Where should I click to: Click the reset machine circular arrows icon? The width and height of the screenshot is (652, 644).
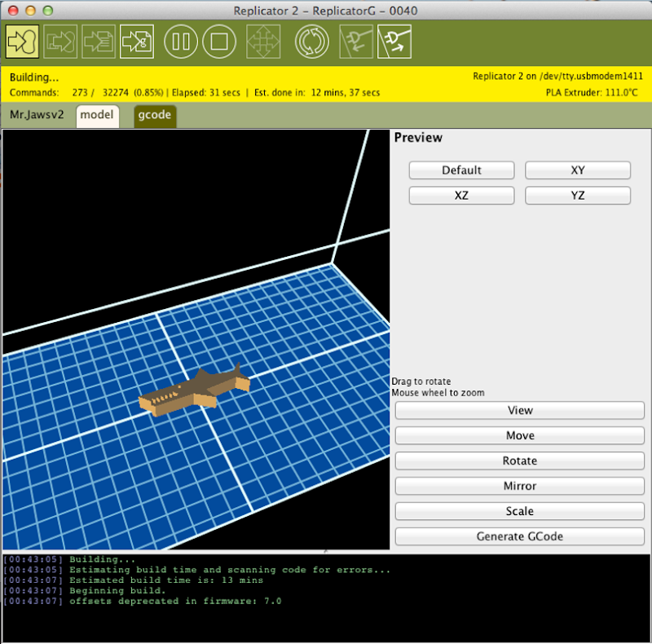point(312,42)
